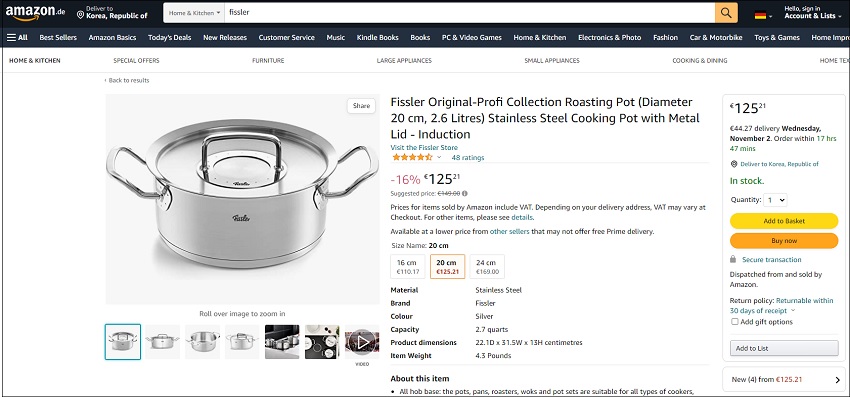Open the Home & Kitchen search category dropdown
Screen dimensions: 850x397
click(194, 12)
